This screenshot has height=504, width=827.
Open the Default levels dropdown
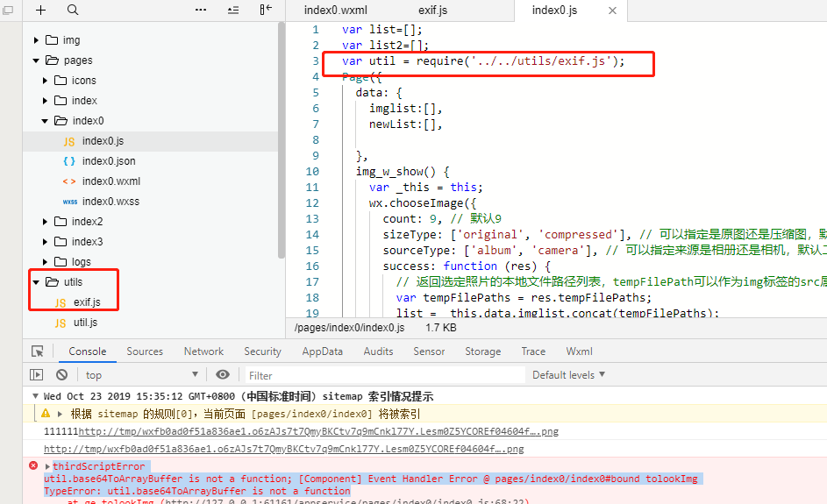(x=568, y=375)
